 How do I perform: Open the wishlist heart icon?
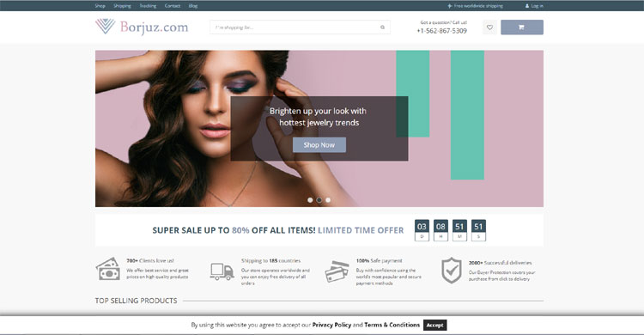[489, 27]
